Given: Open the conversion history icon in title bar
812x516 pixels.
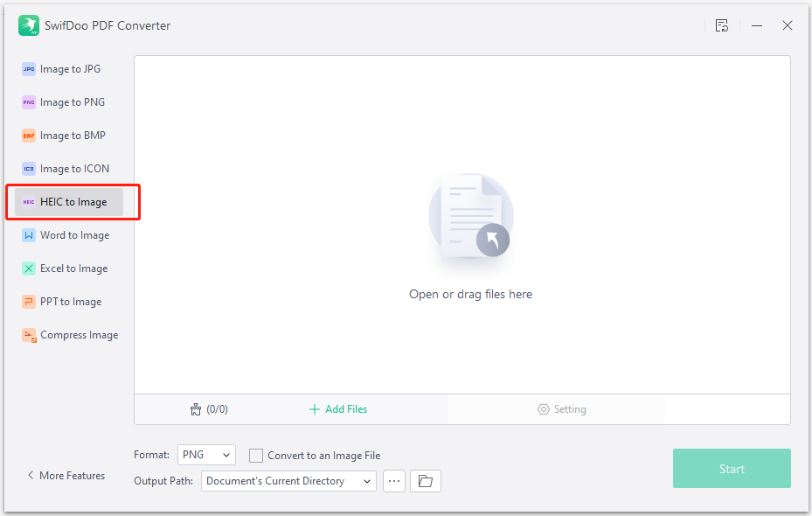Looking at the screenshot, I should (x=722, y=25).
